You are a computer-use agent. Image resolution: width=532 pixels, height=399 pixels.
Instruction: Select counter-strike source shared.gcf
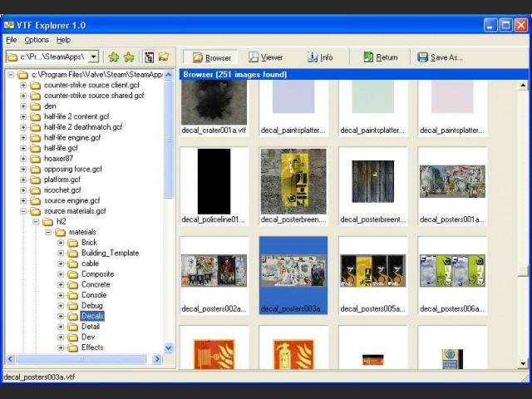[94, 96]
